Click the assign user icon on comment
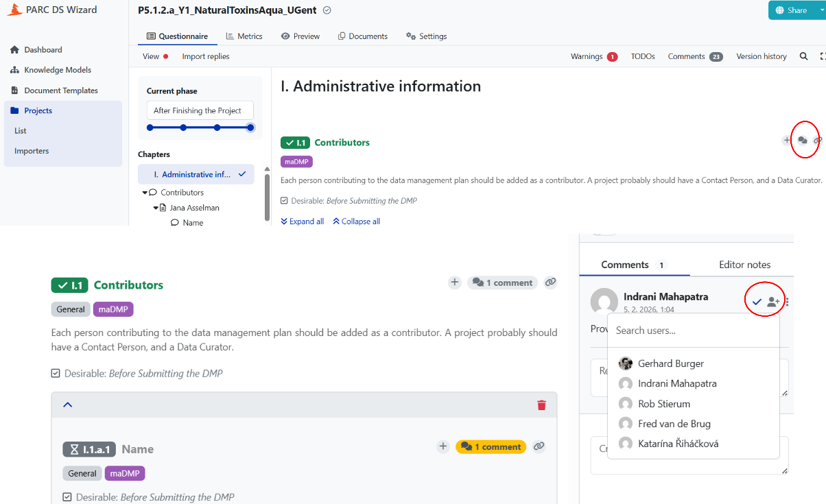 click(773, 302)
